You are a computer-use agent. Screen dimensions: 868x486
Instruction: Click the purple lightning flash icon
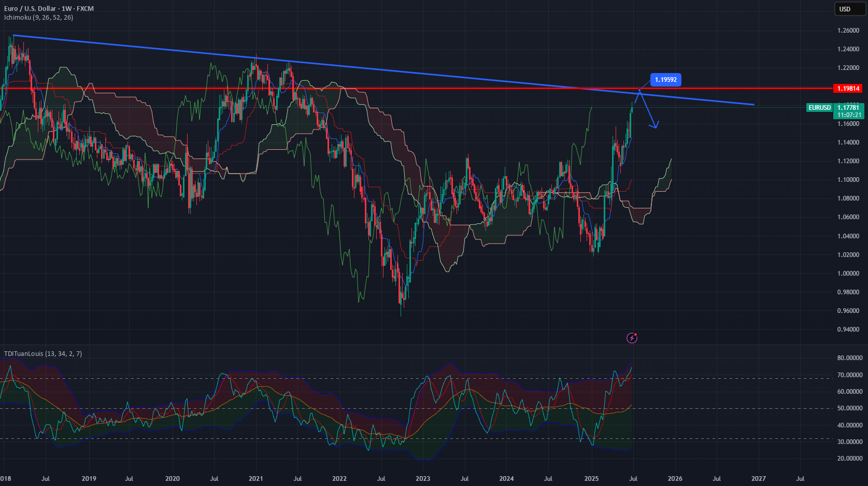pyautogui.click(x=632, y=338)
